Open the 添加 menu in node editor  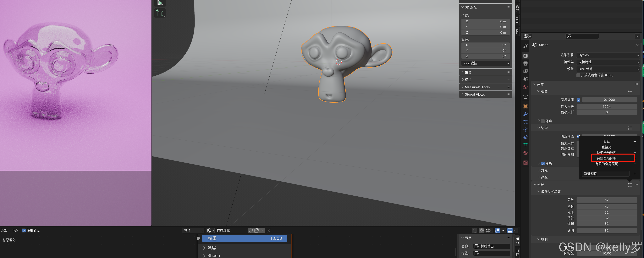pyautogui.click(x=4, y=230)
